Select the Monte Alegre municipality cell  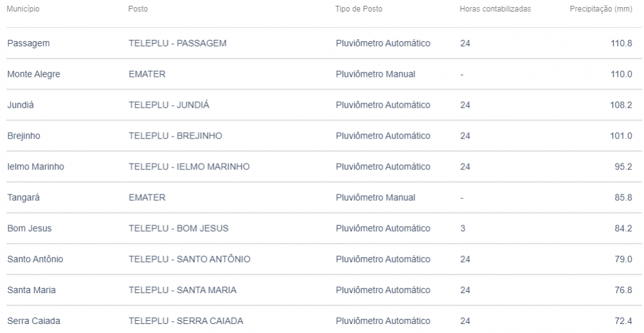(33, 74)
